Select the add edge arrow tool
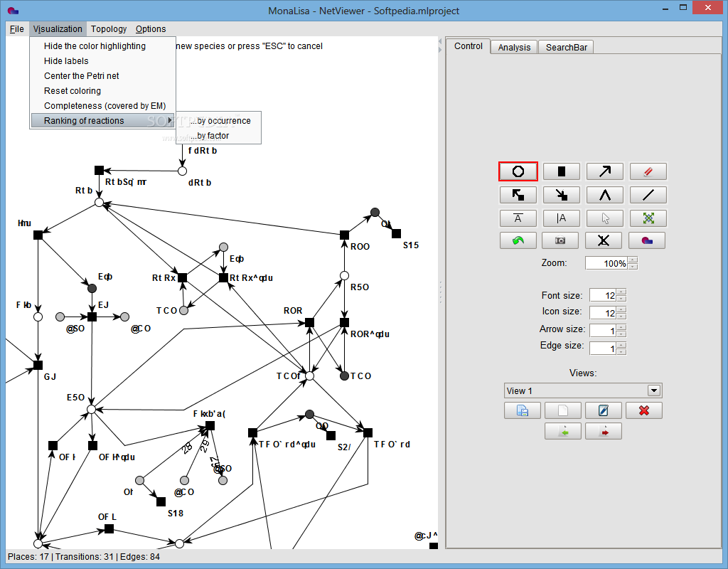728x569 pixels. coord(605,171)
